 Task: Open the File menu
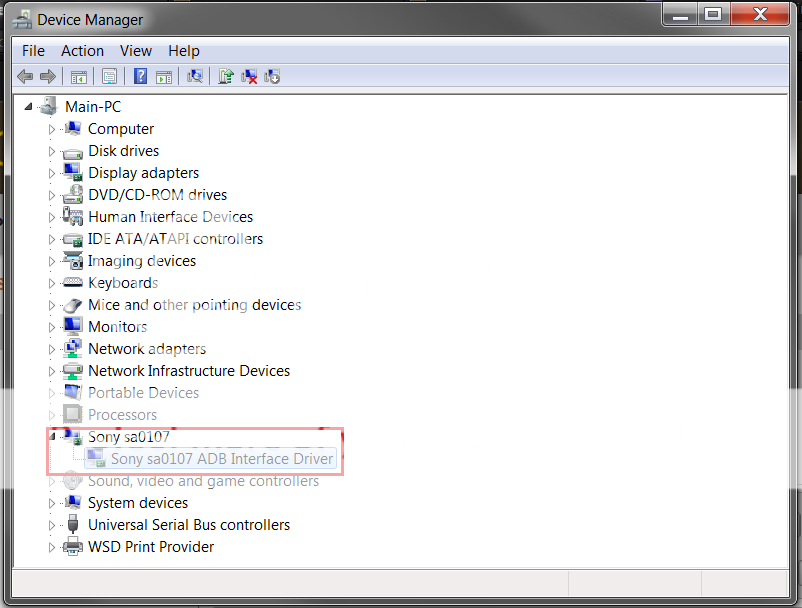tap(33, 51)
